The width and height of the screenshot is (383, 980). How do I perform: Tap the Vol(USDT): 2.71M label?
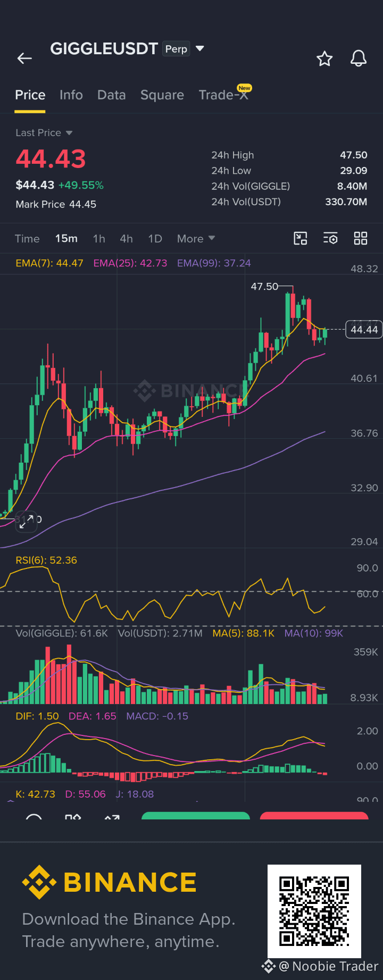click(160, 633)
